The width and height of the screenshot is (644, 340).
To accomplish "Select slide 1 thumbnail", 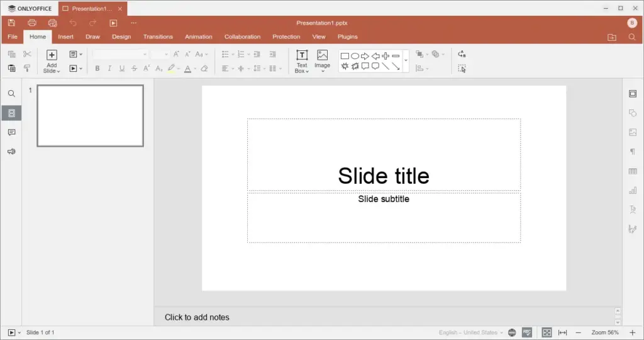I will tap(91, 115).
